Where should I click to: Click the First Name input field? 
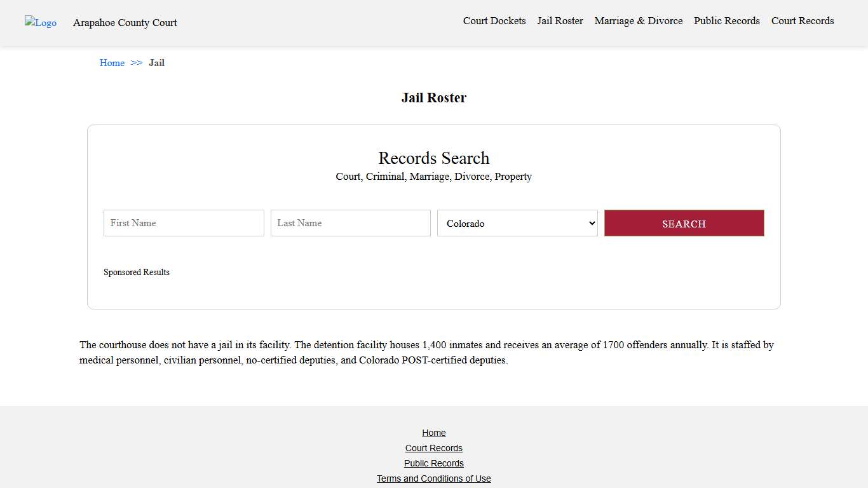tap(183, 223)
